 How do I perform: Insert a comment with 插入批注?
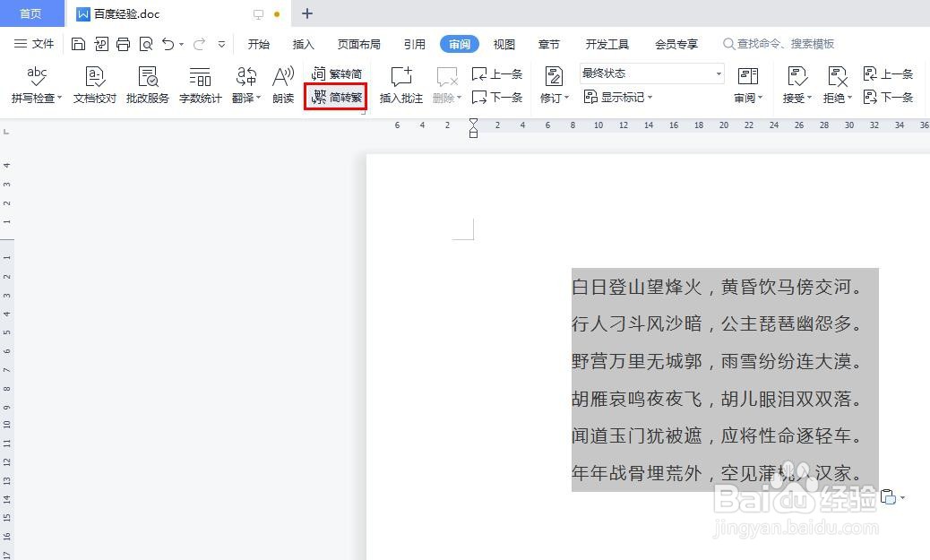point(400,85)
